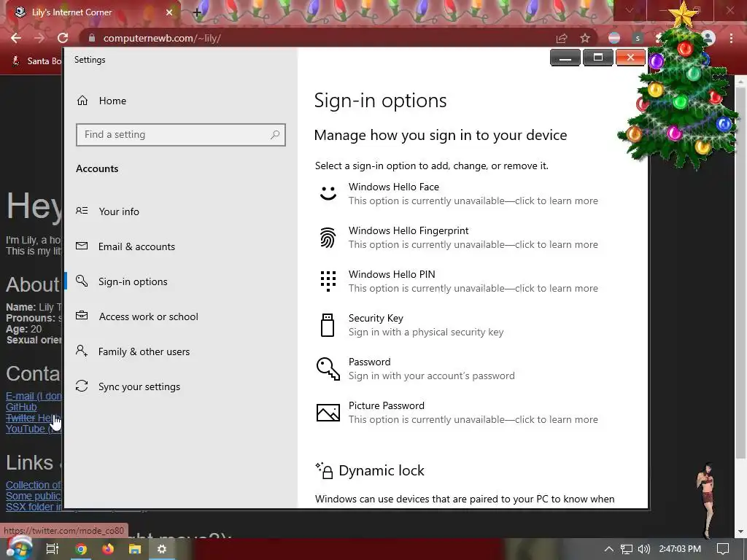The image size is (747, 560).
Task: Click the search magnifier icon in Settings
Action: [x=275, y=135]
